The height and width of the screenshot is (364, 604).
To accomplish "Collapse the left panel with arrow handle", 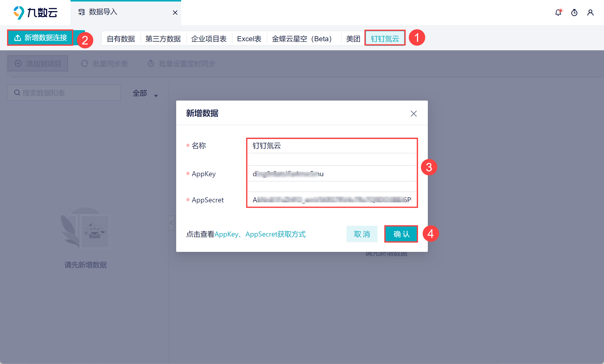I will [171, 223].
